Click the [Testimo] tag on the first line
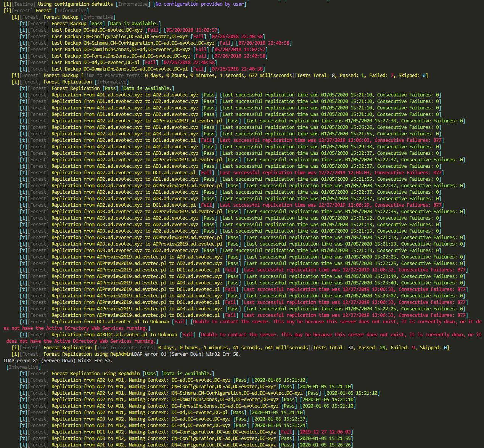 (x=24, y=4)
